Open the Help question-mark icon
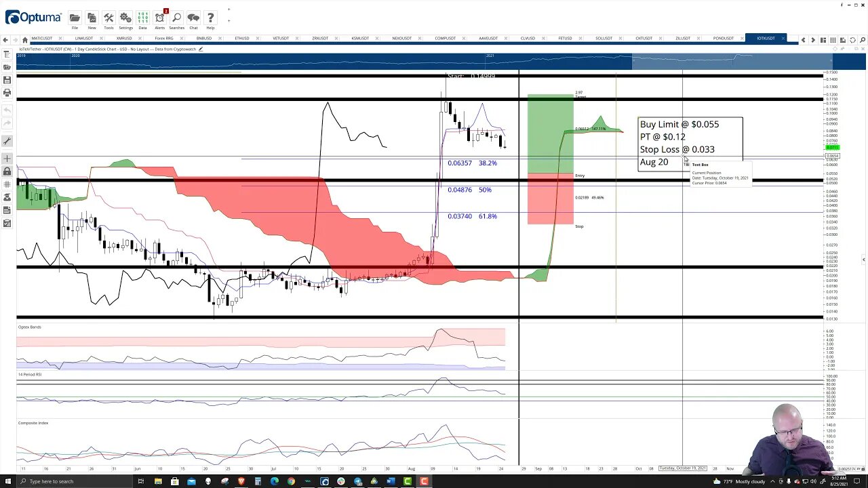 pos(210,18)
